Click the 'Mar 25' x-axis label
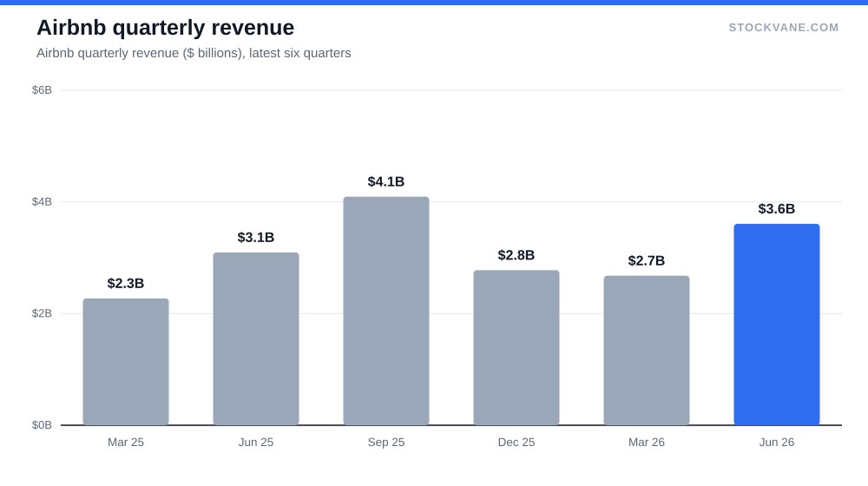The image size is (868, 486). [x=126, y=443]
